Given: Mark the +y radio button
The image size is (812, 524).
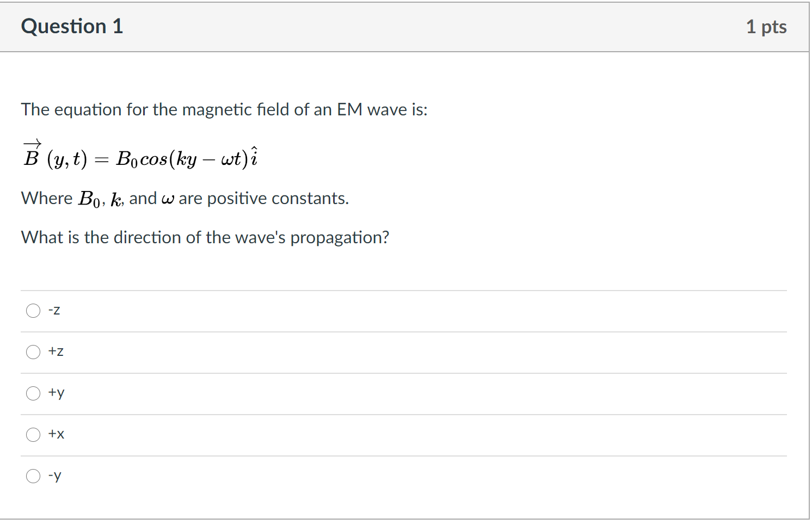Looking at the screenshot, I should 33,393.
